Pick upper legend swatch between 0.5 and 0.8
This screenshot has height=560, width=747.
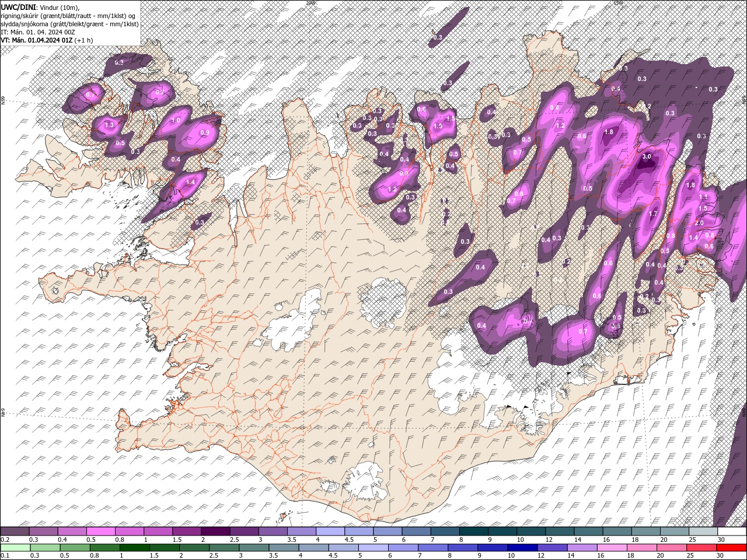pos(100,531)
